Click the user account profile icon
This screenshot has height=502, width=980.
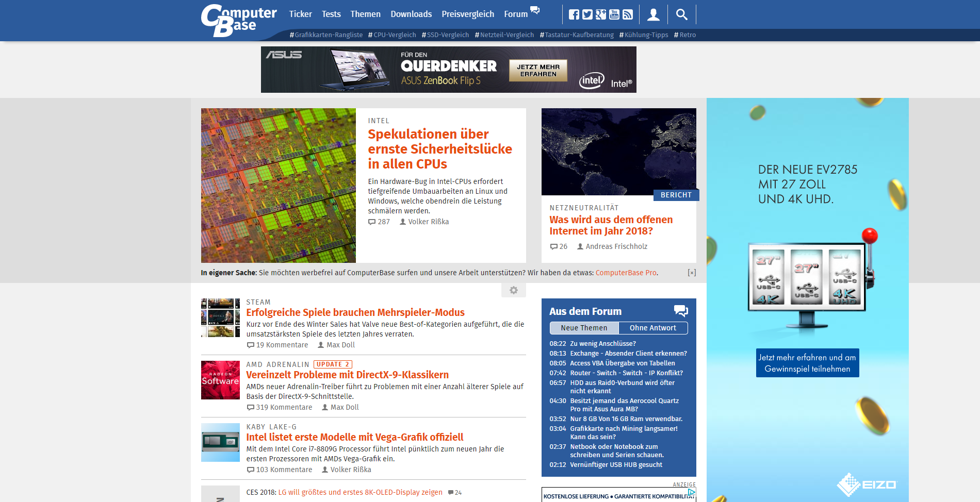(x=654, y=14)
